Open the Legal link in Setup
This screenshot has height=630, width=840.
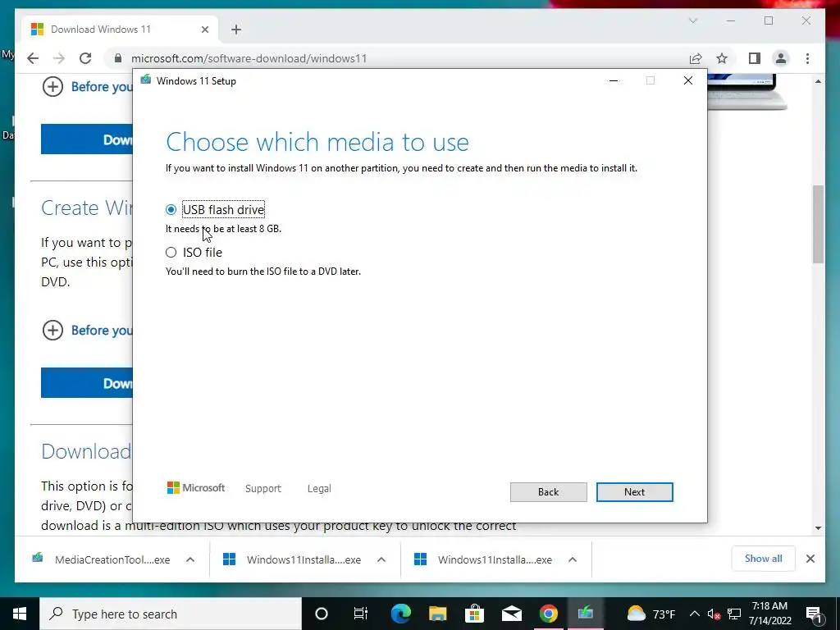click(x=319, y=489)
